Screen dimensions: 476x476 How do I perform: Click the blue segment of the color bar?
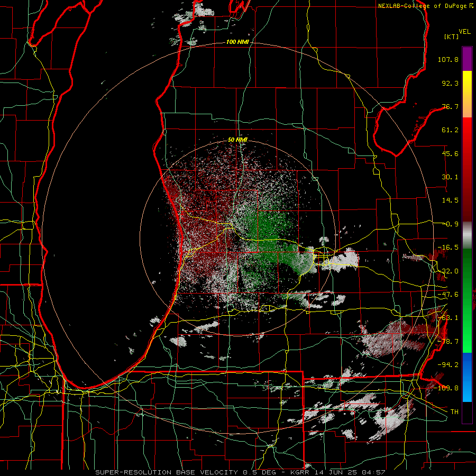(x=467, y=377)
